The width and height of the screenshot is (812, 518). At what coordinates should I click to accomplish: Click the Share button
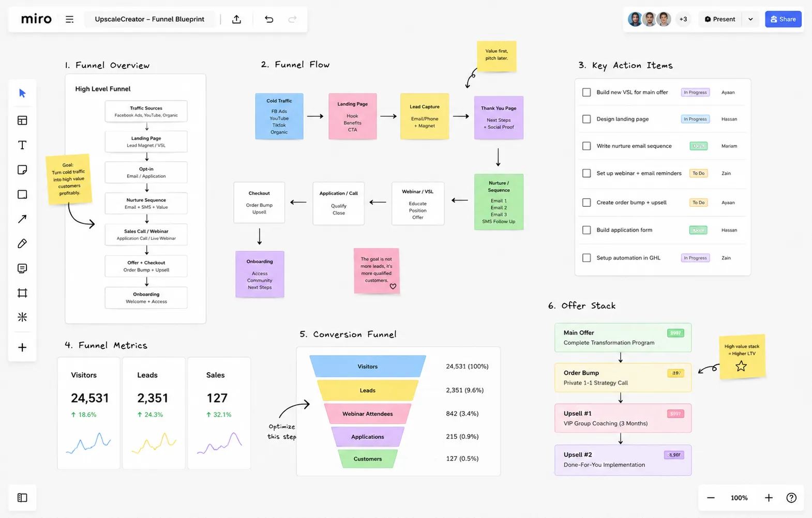[783, 19]
